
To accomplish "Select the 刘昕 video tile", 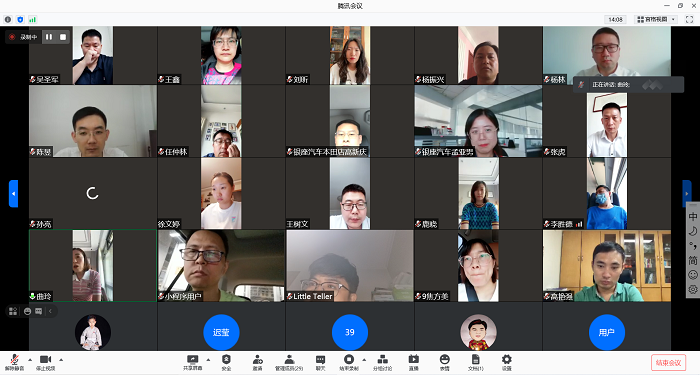I will click(x=350, y=55).
